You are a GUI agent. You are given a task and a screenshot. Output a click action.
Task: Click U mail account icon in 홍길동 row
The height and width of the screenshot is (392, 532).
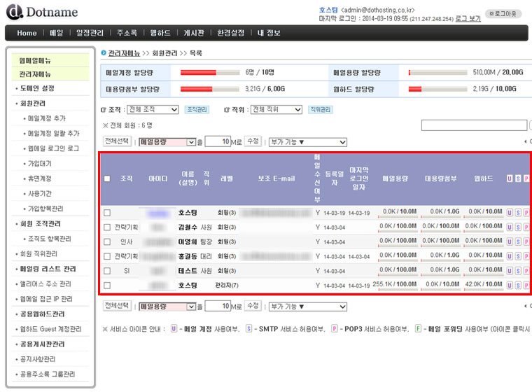click(x=510, y=256)
